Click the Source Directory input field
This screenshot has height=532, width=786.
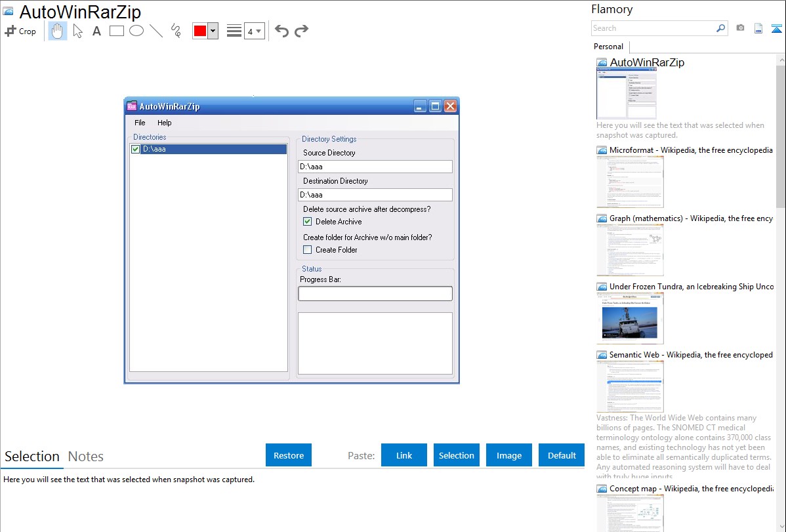375,167
